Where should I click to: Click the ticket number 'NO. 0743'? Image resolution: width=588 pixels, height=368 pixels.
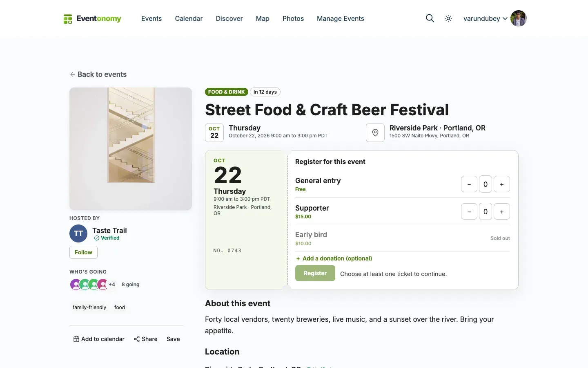click(x=227, y=251)
